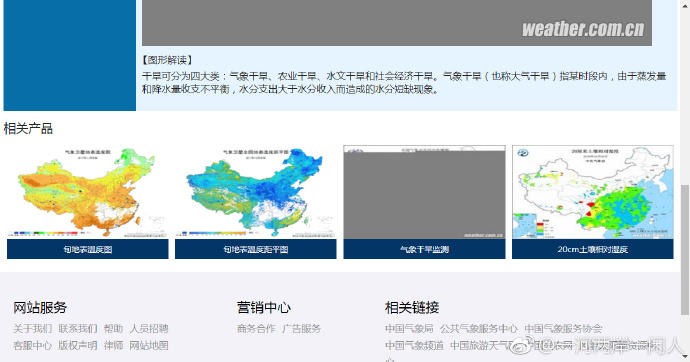Click the gray 气象干旱监测 thumbnail image

click(x=424, y=192)
